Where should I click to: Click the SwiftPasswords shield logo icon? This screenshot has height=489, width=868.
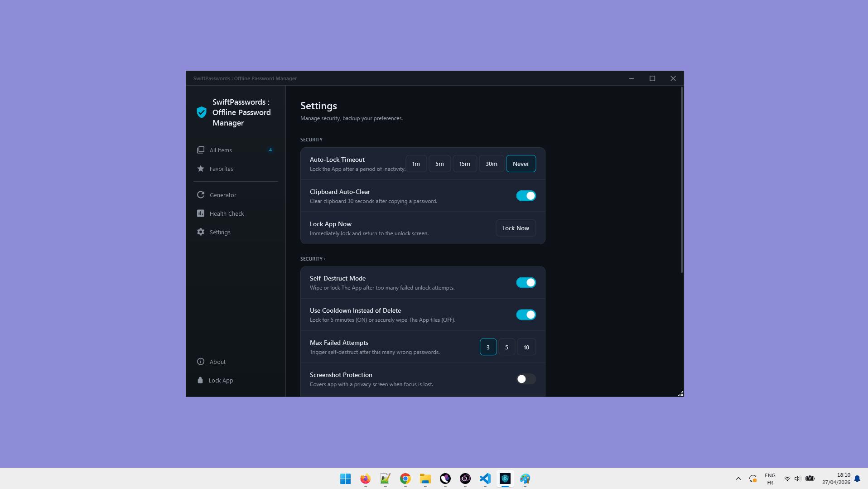pyautogui.click(x=202, y=112)
